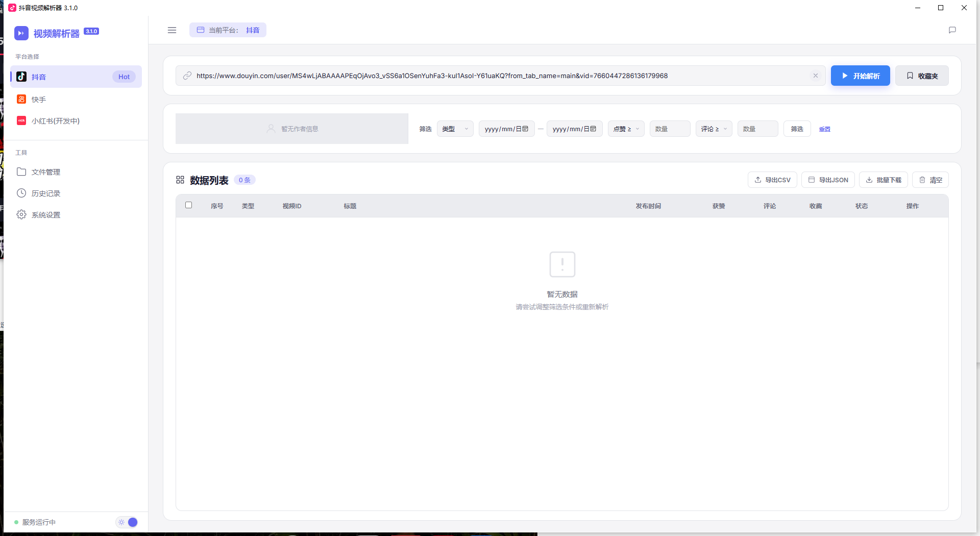The height and width of the screenshot is (536, 980).
Task: Click the 0 条 count badge
Action: [244, 180]
